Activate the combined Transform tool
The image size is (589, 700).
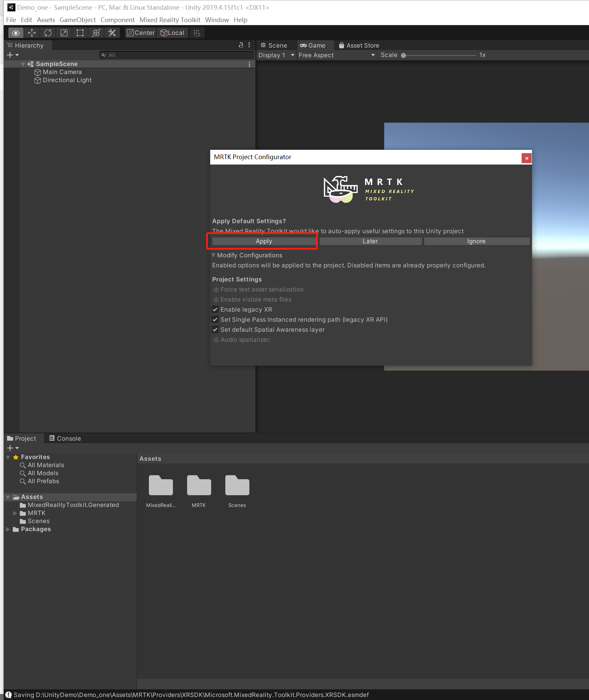click(x=96, y=33)
